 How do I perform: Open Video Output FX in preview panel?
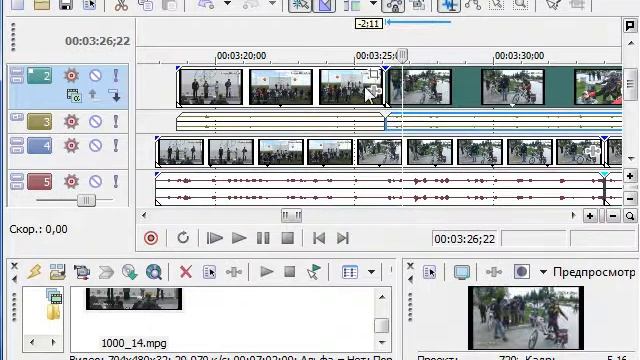(x=493, y=272)
